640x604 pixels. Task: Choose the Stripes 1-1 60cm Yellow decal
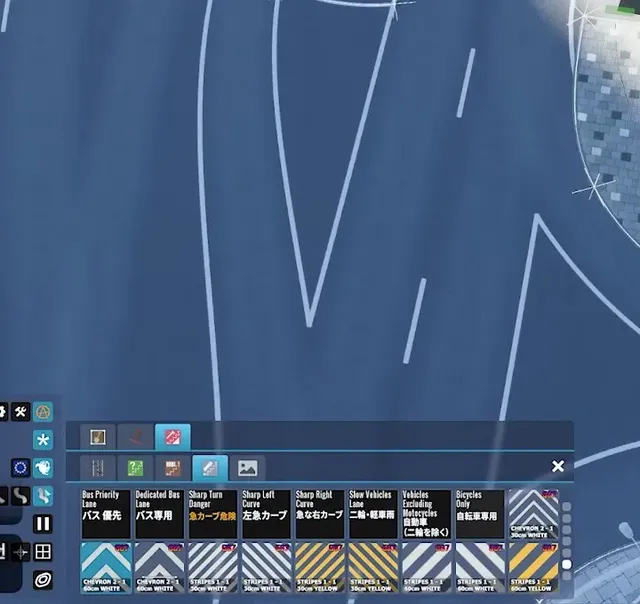[x=533, y=567]
